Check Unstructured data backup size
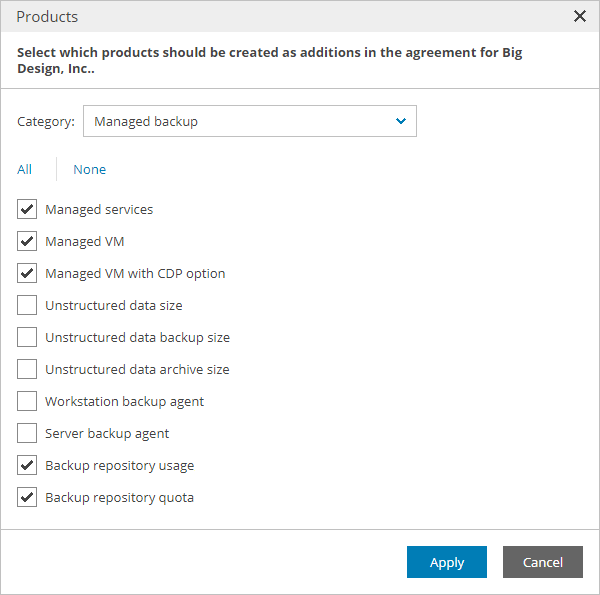Viewport: 600px width, 595px height. [x=27, y=337]
